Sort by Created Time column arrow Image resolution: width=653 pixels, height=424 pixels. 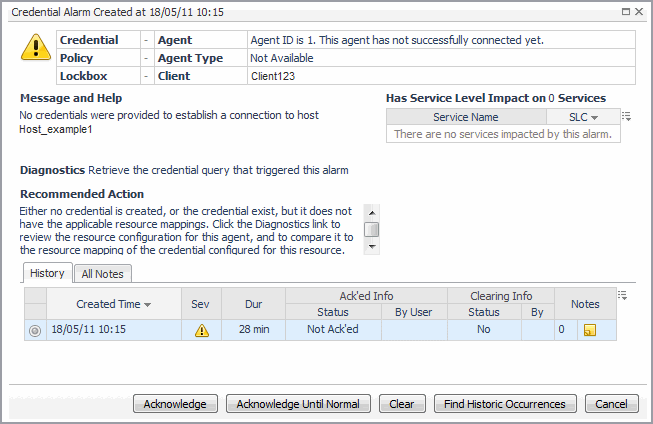(147, 305)
